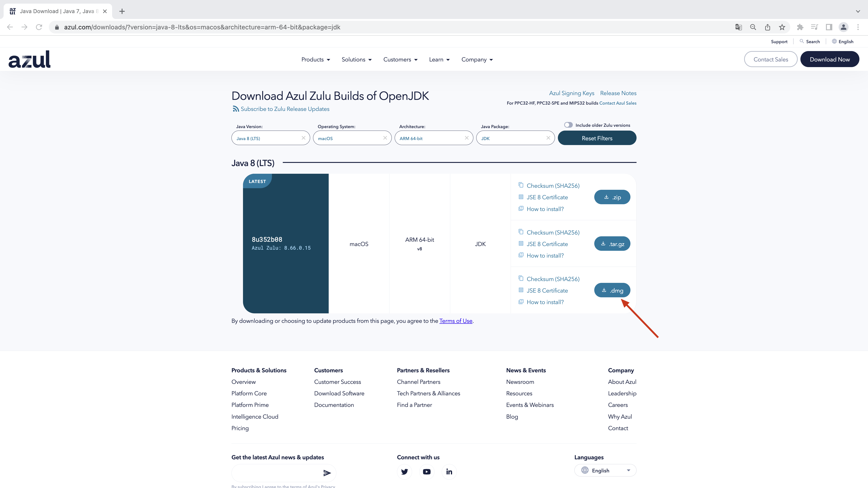Open Azul Signing Keys link
Viewport: 868px width, 488px height.
click(x=571, y=93)
